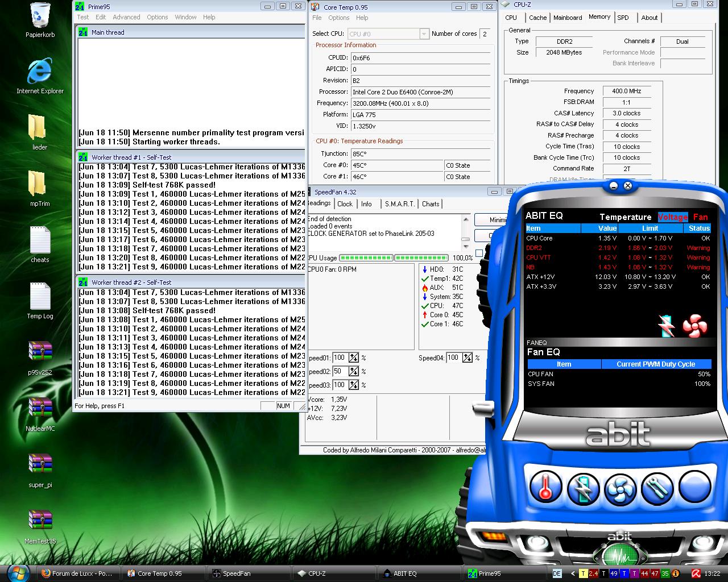Open the Prime95 Edit menu
Image resolution: width=728 pixels, height=582 pixels.
point(101,17)
